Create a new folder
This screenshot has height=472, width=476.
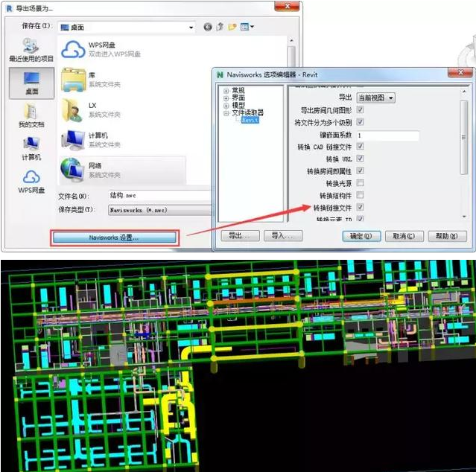point(232,27)
